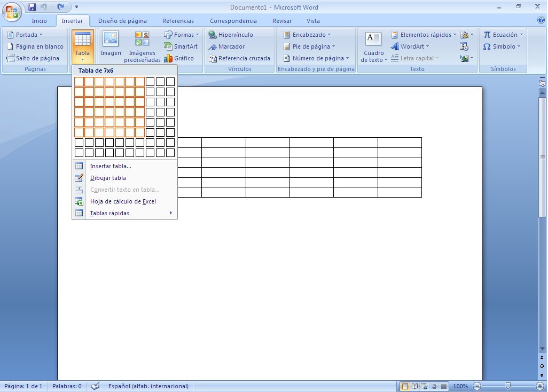The image size is (548, 392).
Task: Insert object icon in Texto group
Action: pos(467,58)
